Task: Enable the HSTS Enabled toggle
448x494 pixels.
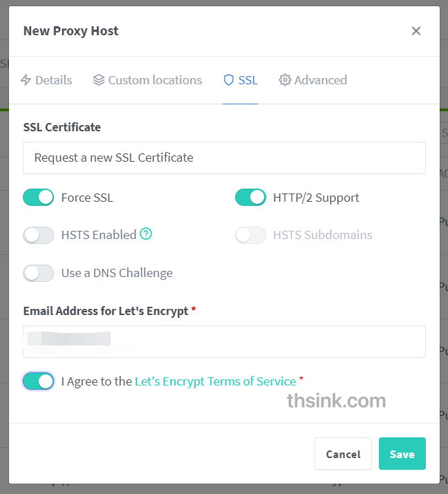Action: (x=39, y=235)
